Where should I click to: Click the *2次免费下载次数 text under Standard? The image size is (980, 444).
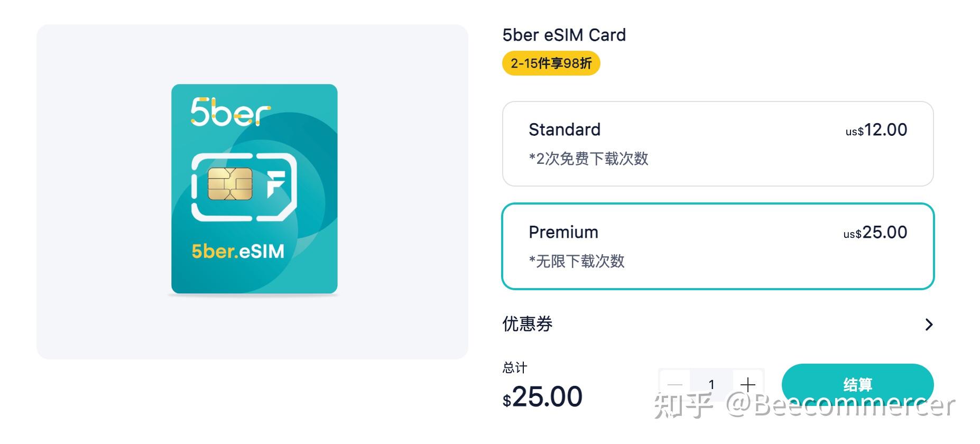point(588,159)
